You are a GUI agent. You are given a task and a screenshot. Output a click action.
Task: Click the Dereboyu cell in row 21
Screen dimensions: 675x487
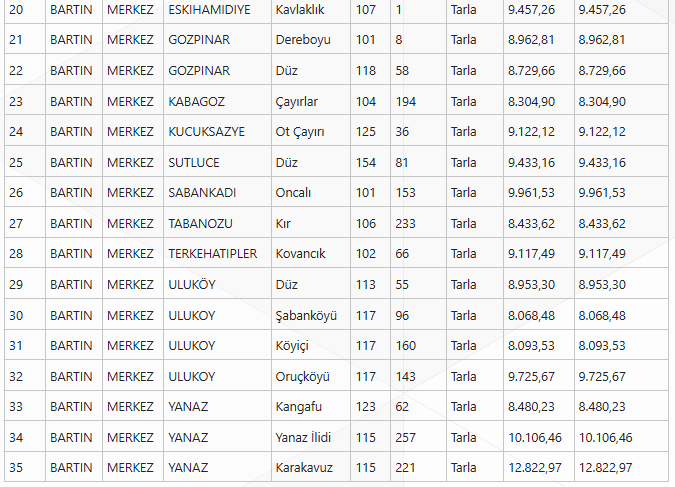point(311,40)
